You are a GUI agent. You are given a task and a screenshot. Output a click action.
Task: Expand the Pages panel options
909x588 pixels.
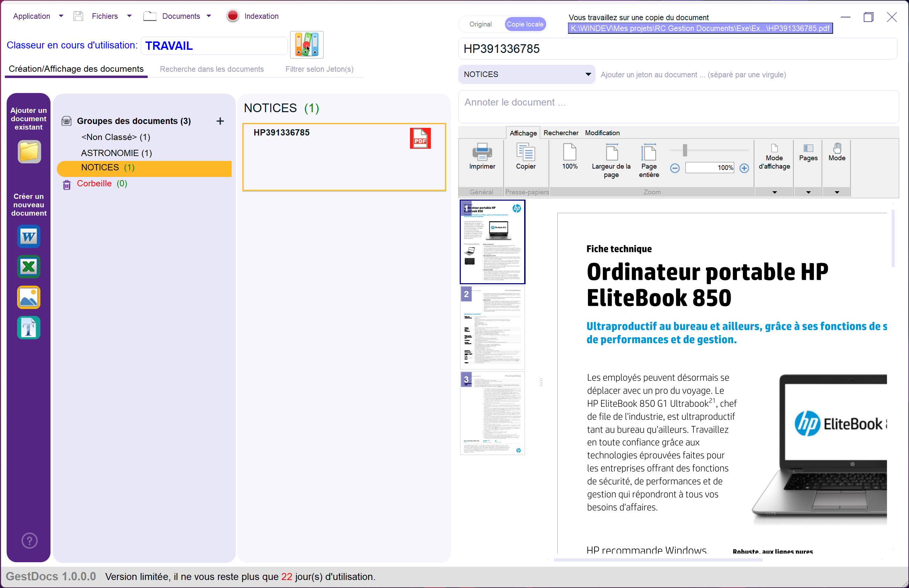[808, 192]
